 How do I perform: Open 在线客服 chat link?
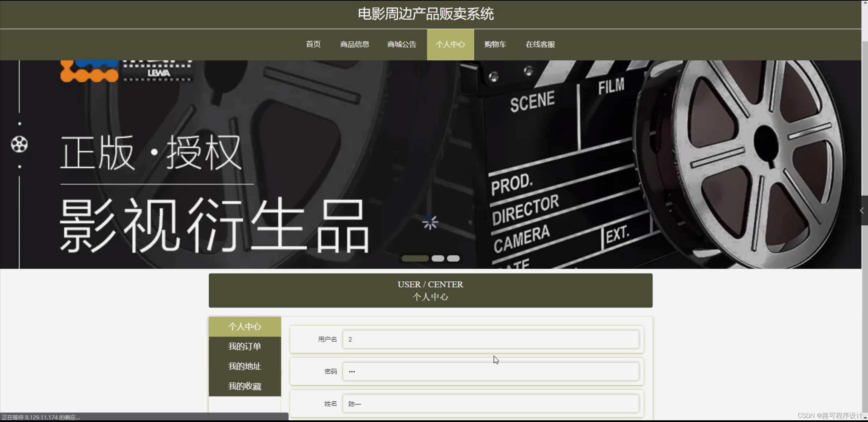[x=540, y=44]
